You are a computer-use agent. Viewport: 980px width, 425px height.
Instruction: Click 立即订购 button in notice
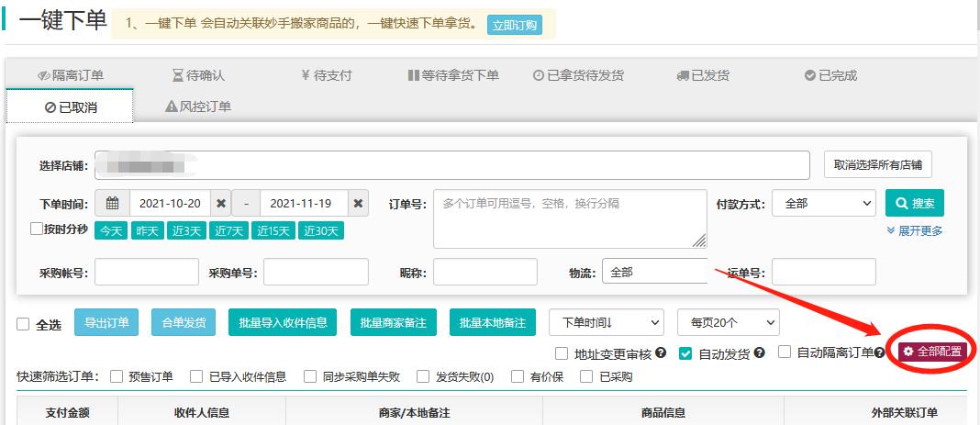click(515, 25)
